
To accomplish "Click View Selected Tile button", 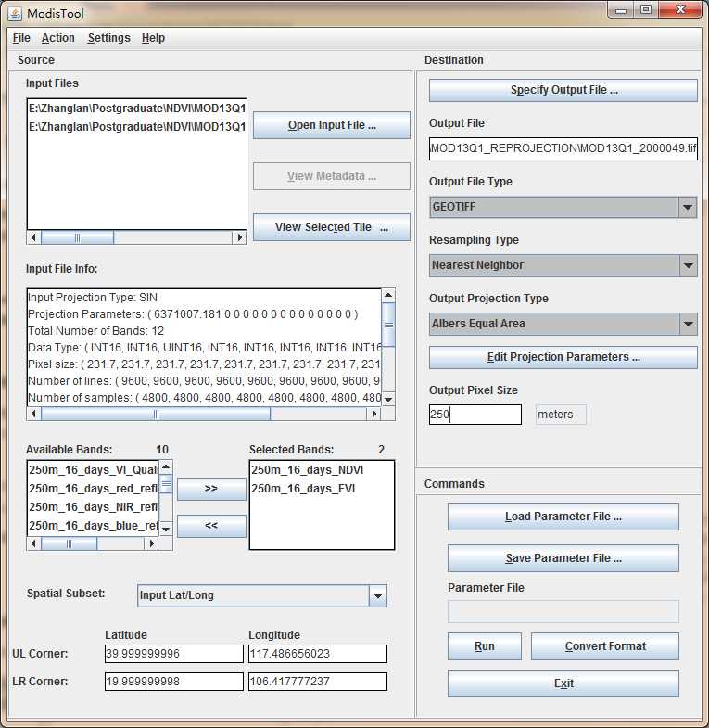I will tap(332, 227).
